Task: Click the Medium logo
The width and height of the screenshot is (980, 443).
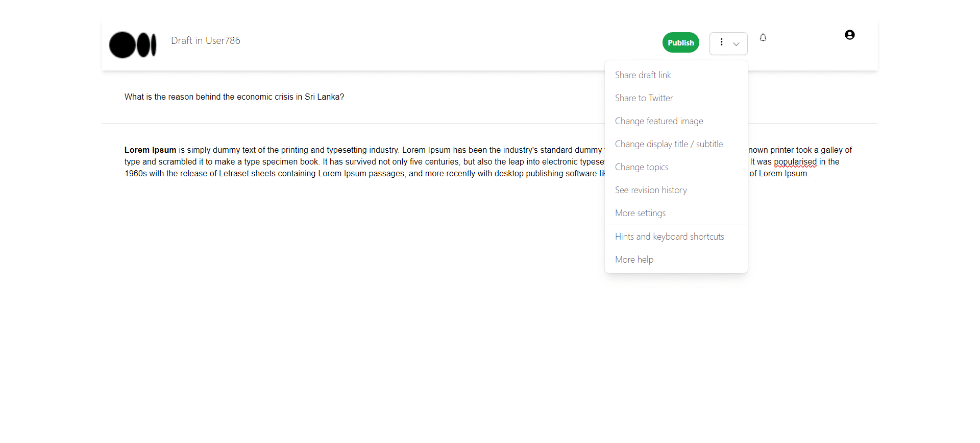Action: 133,45
